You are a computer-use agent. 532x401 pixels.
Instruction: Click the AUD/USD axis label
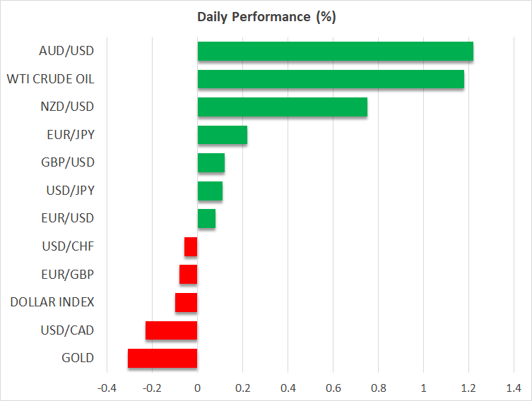pyautogui.click(x=67, y=51)
